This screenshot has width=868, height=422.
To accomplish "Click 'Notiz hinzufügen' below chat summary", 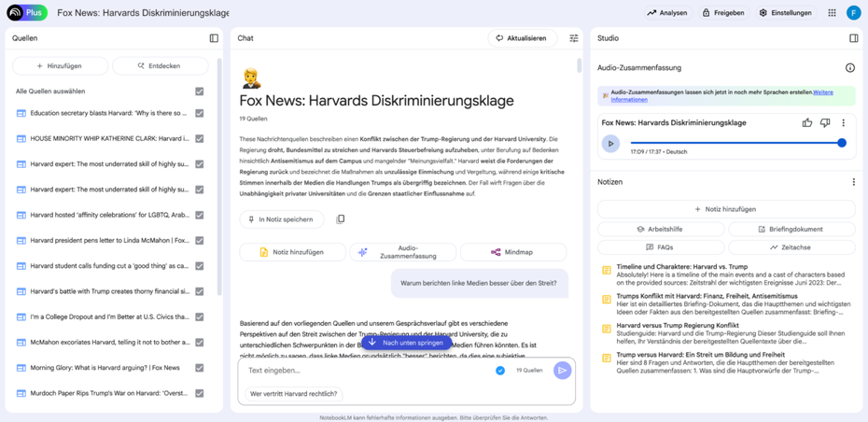I will coord(292,252).
